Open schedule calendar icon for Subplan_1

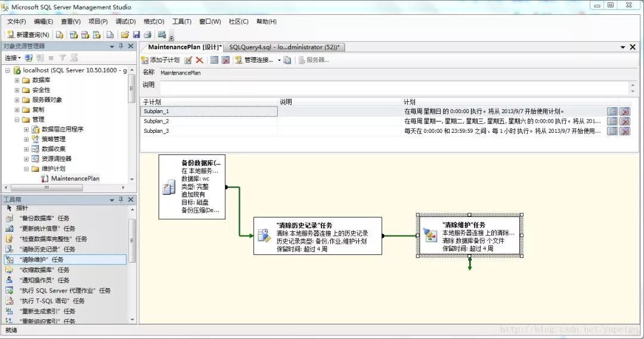point(612,111)
